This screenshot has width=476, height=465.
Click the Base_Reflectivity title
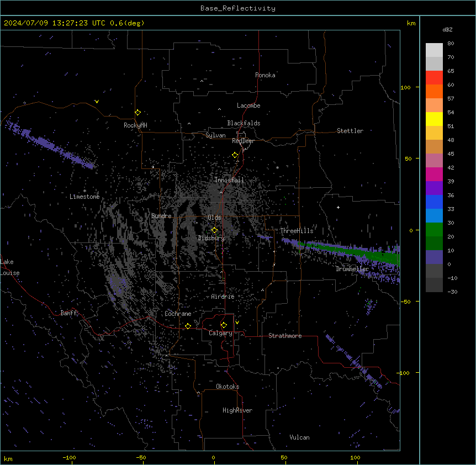coord(238,8)
